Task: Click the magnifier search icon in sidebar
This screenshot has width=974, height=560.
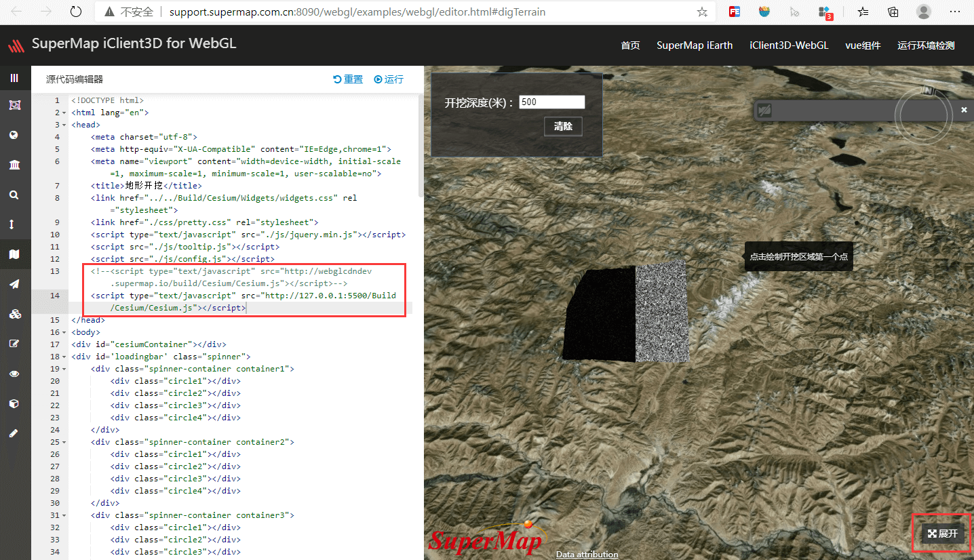Action: point(14,195)
